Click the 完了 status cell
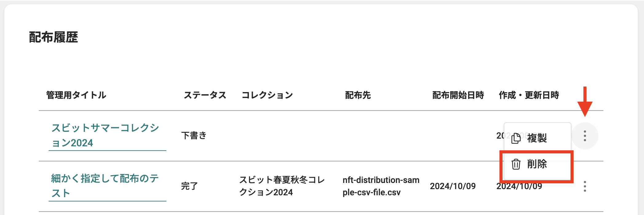 point(189,186)
